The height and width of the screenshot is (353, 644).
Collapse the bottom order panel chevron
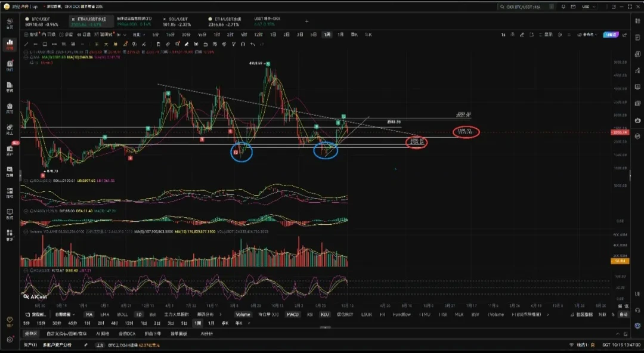617,334
